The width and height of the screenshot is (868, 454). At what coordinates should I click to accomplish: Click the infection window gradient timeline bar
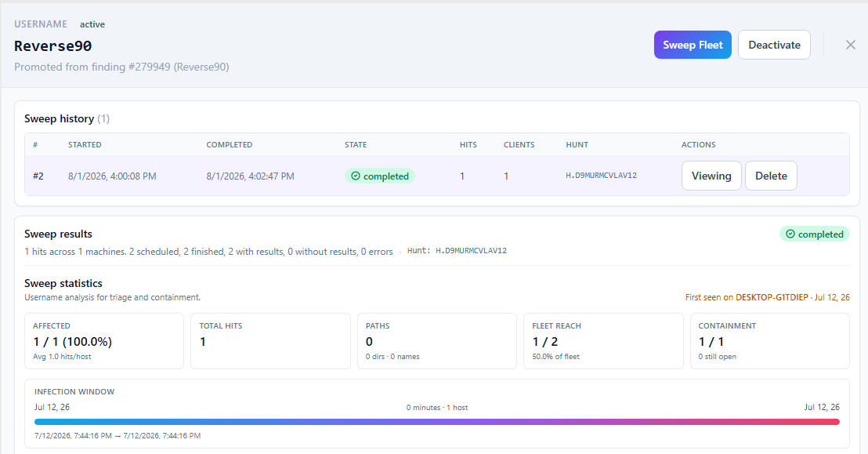pyautogui.click(x=437, y=422)
